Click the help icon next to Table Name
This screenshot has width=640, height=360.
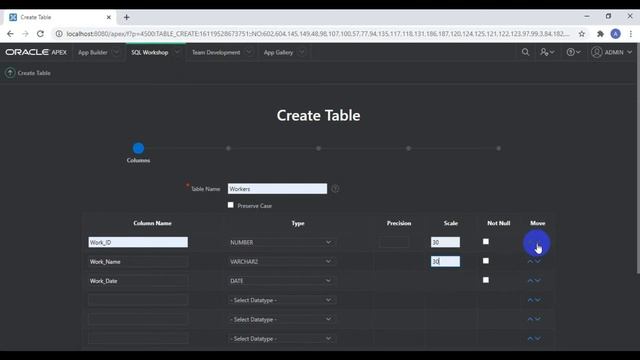click(x=335, y=189)
